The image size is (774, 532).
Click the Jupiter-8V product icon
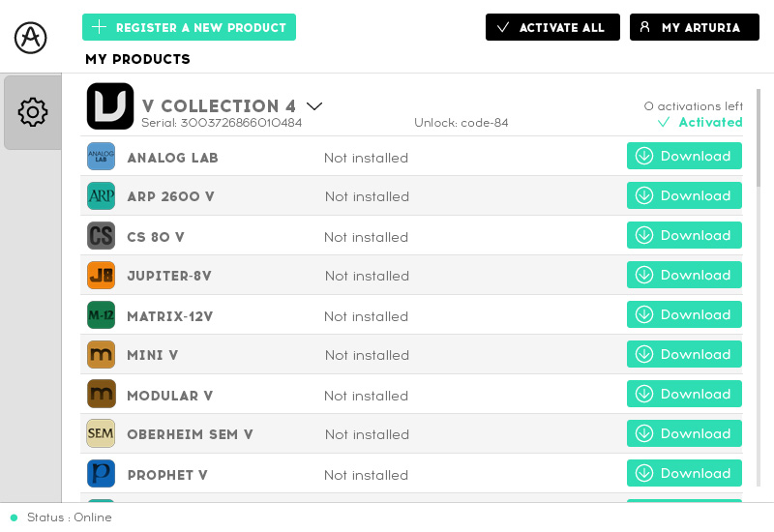[102, 276]
